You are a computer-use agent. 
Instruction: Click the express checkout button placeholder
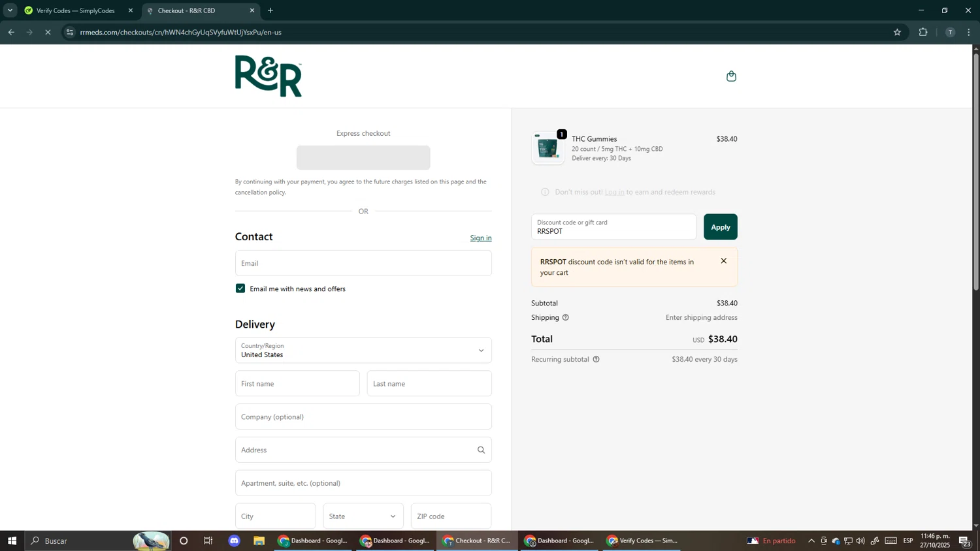tap(363, 158)
